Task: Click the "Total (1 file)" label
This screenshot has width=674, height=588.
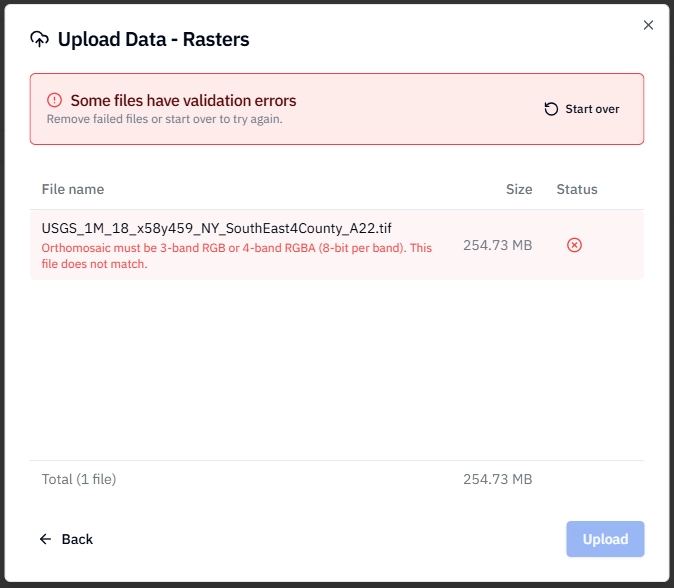Action: [79, 479]
